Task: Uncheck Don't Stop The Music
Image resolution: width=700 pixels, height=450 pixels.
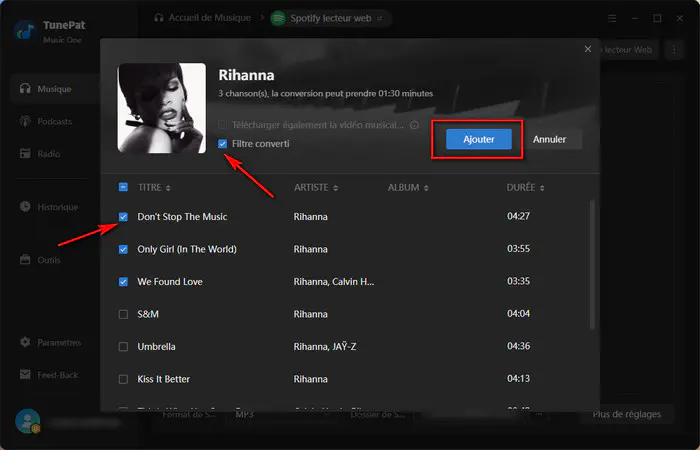Action: (x=123, y=217)
